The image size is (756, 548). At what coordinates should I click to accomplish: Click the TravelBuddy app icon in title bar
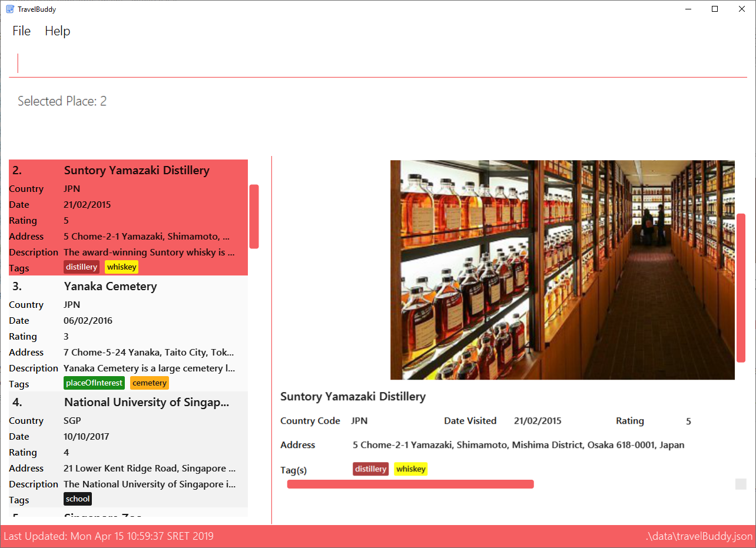tap(10, 9)
